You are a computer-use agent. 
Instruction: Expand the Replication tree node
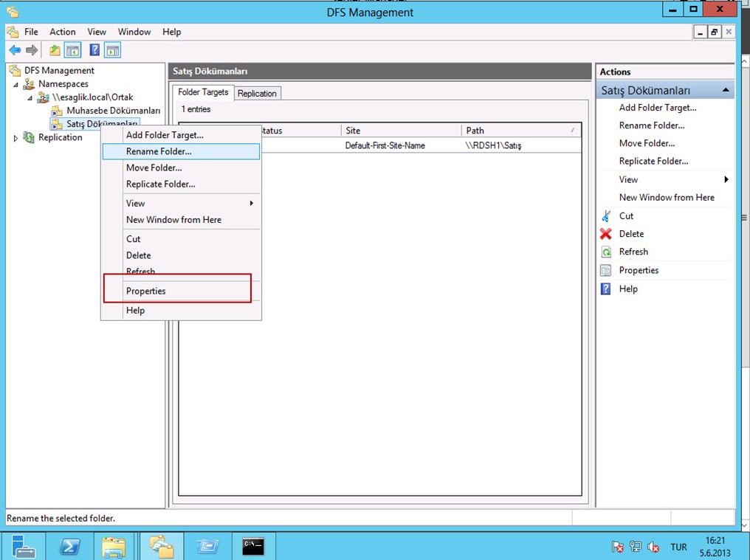pos(16,138)
